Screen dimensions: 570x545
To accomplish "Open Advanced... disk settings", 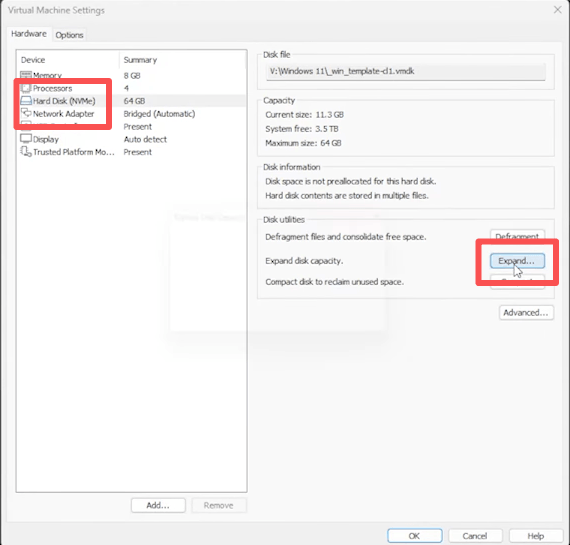I will pyautogui.click(x=526, y=313).
